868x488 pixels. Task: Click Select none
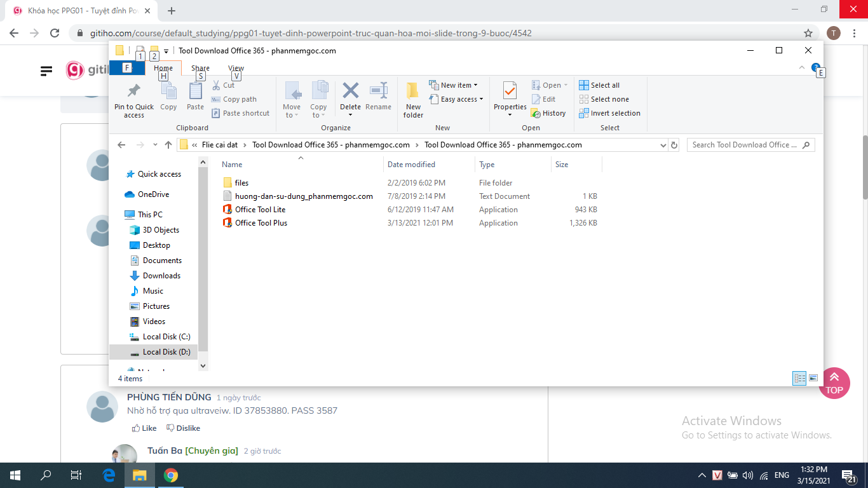point(604,99)
